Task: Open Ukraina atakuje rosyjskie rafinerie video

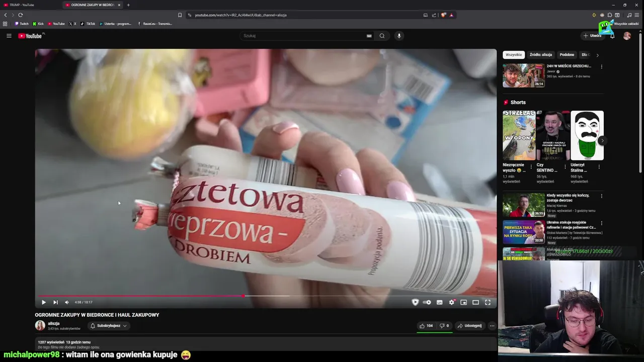Action: [x=523, y=232]
